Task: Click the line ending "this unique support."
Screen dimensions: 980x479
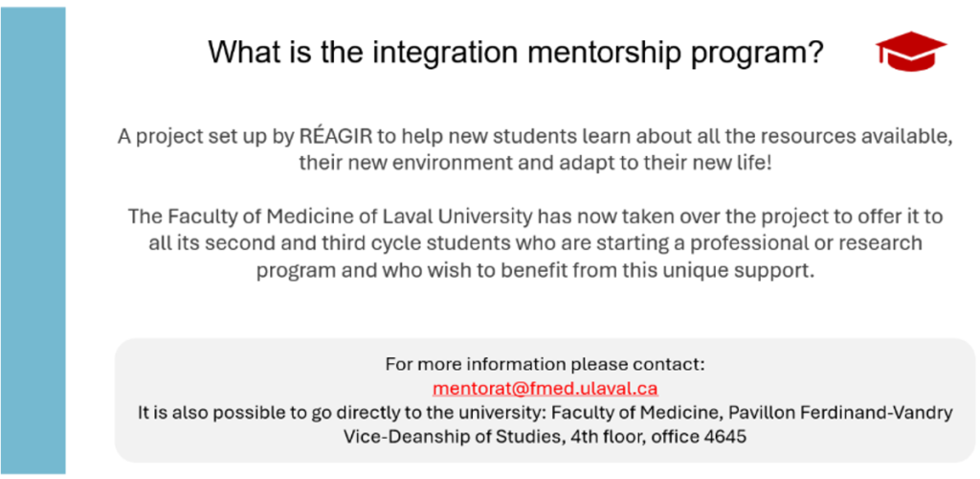Action: (536, 271)
